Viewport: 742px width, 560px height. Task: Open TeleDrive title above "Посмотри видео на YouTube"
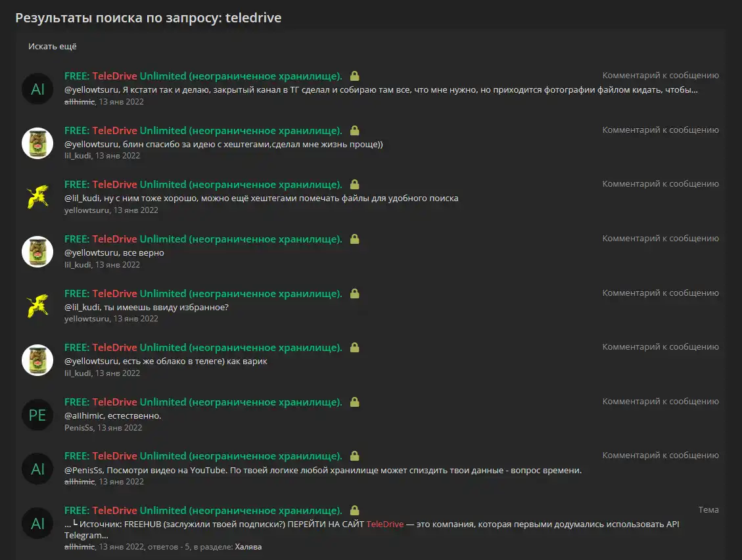pos(203,455)
